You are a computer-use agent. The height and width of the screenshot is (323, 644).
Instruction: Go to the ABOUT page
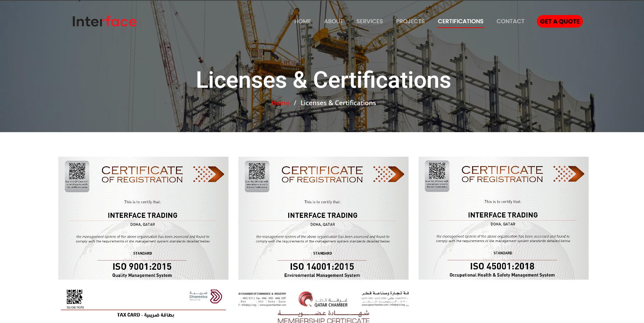(334, 21)
